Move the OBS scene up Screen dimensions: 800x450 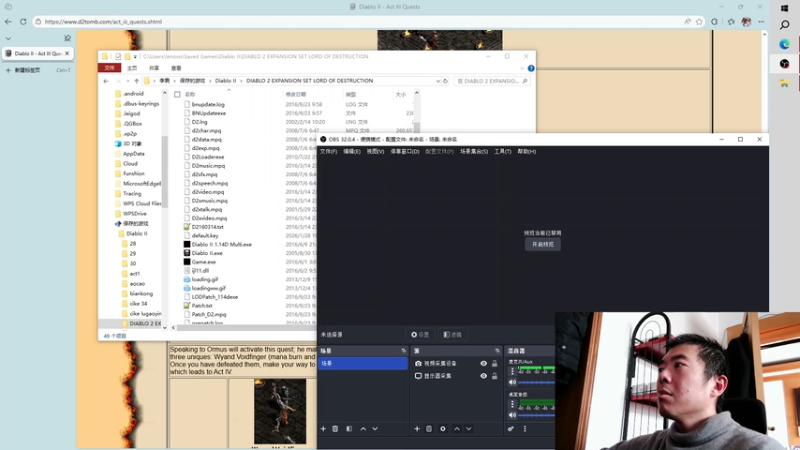(x=363, y=429)
